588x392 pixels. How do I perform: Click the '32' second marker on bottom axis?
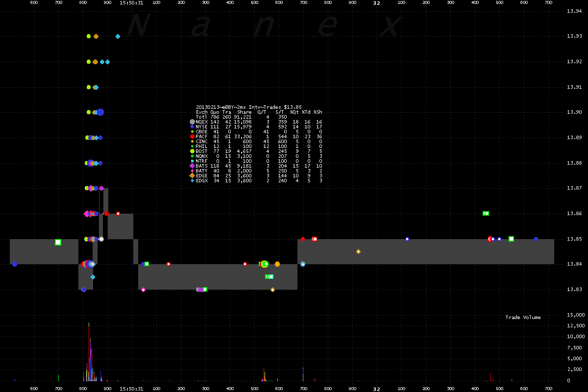376,389
